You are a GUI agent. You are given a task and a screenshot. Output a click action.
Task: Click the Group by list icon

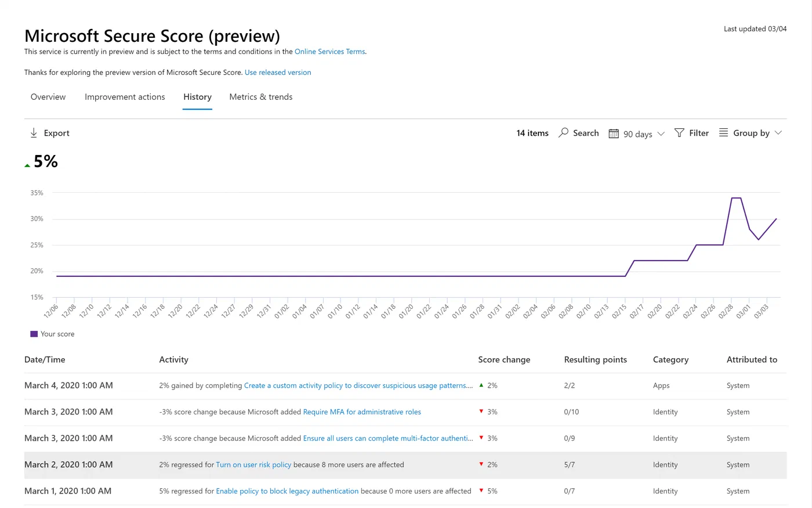pos(723,133)
